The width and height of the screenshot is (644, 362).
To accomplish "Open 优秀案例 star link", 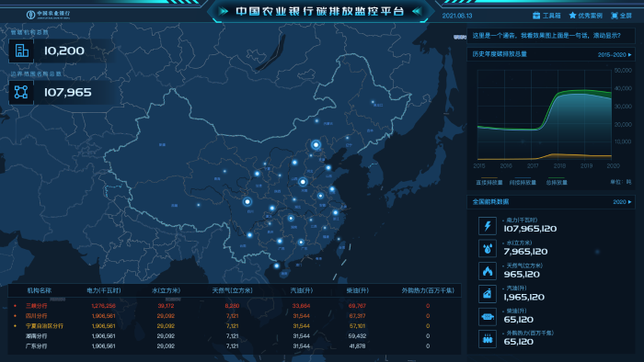I will pyautogui.click(x=585, y=16).
